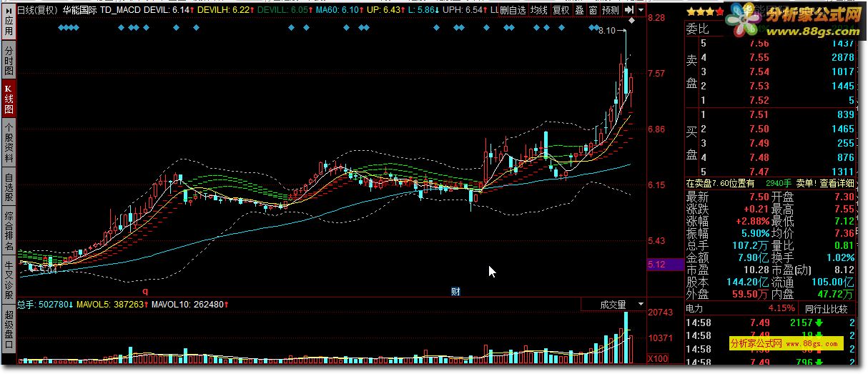This screenshot has width=868, height=374.
Task: Click buy level 2 price 7.50
Action: 759,129
